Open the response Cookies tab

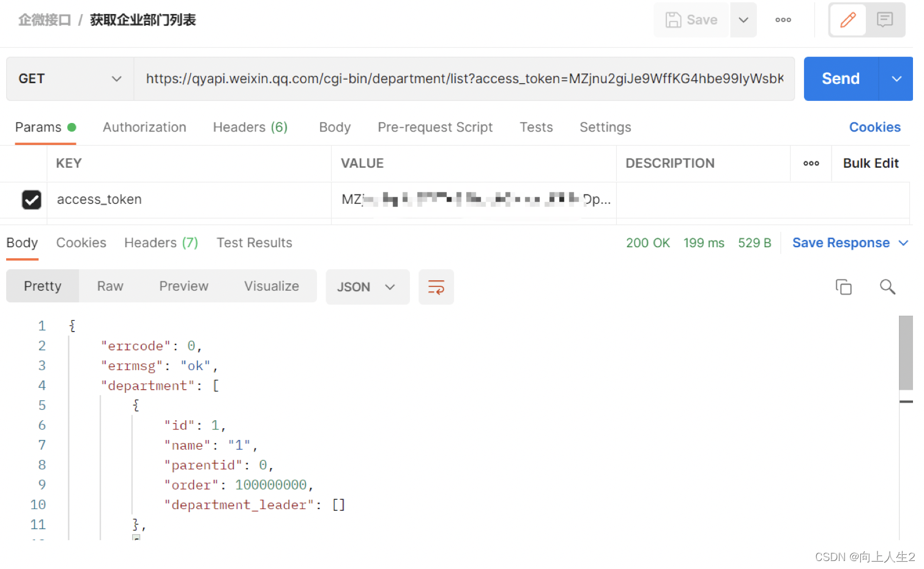[81, 243]
